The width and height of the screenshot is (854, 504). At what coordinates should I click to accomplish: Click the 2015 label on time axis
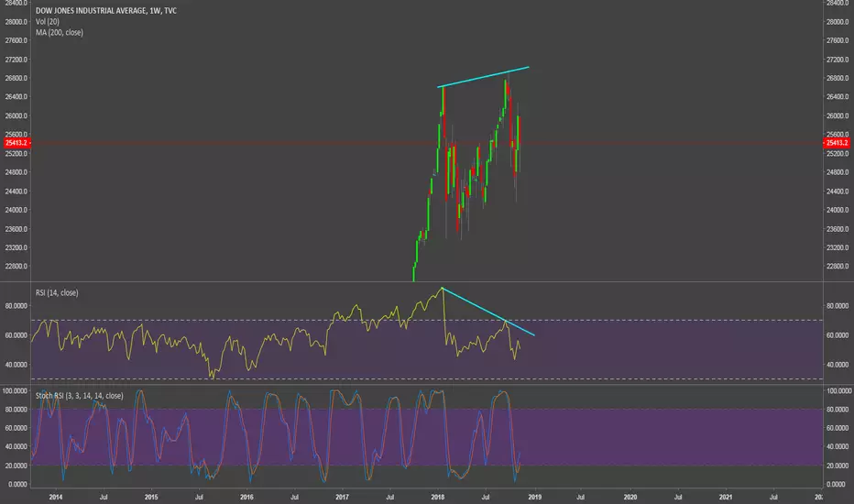(151, 497)
